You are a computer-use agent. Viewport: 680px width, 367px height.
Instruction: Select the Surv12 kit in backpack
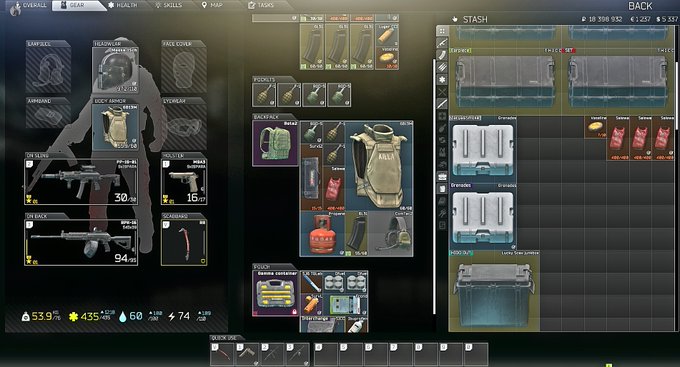[311, 177]
